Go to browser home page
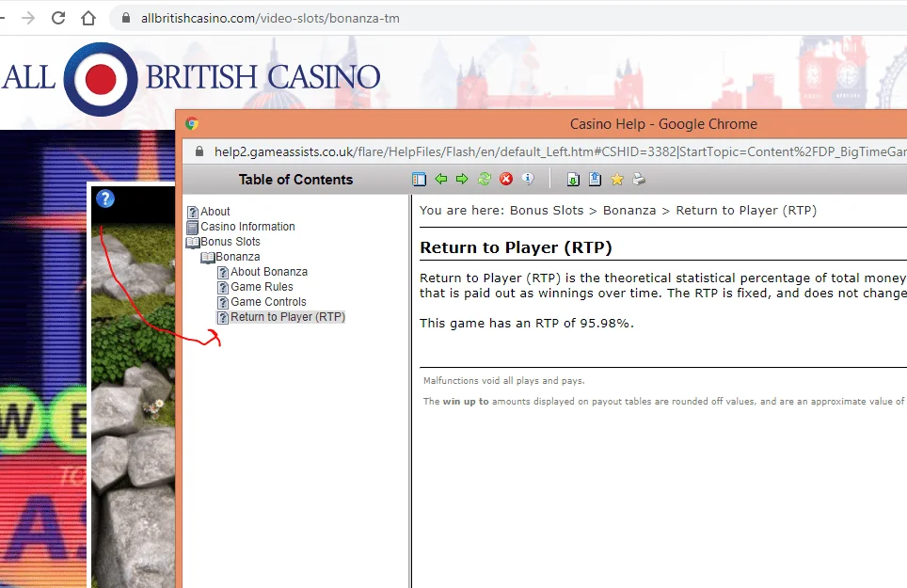This screenshot has width=907, height=588. (88, 18)
